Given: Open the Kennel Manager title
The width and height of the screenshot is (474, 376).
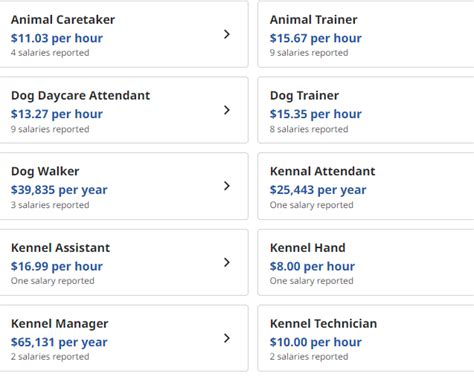Looking at the screenshot, I should pyautogui.click(x=60, y=324).
